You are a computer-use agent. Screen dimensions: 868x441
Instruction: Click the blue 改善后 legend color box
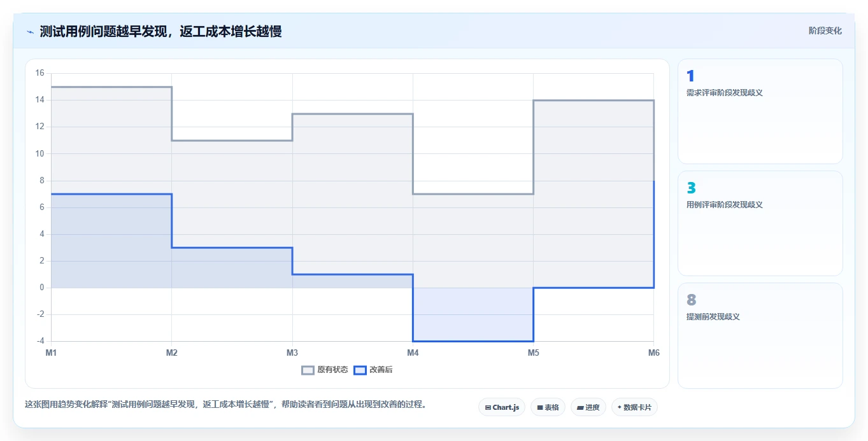click(360, 370)
